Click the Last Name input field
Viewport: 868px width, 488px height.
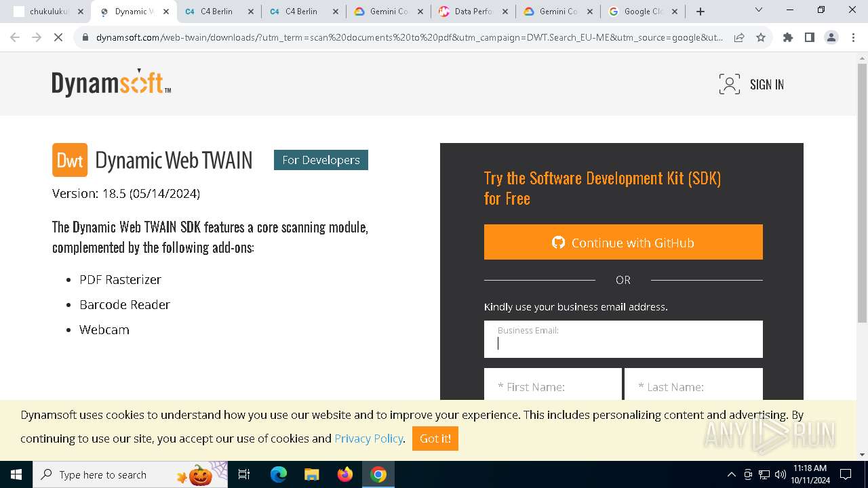tap(693, 384)
